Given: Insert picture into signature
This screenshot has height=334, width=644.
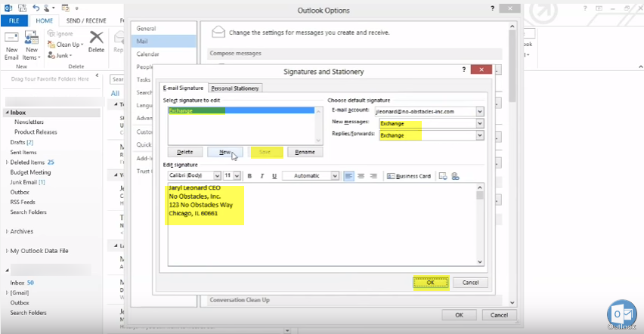Looking at the screenshot, I should coord(443,176).
